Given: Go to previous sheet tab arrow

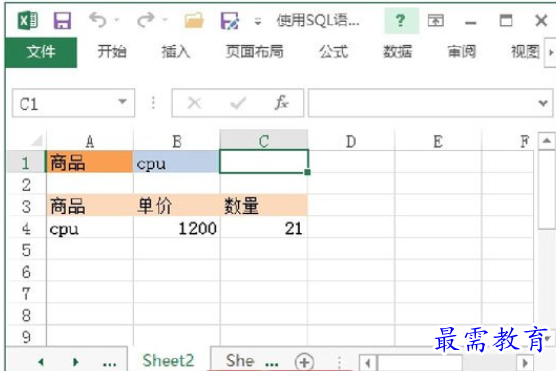Looking at the screenshot, I should 41,362.
